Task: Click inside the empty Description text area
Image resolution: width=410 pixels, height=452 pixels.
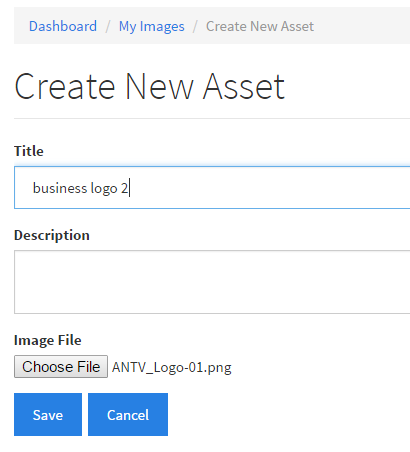Action: pos(212,282)
